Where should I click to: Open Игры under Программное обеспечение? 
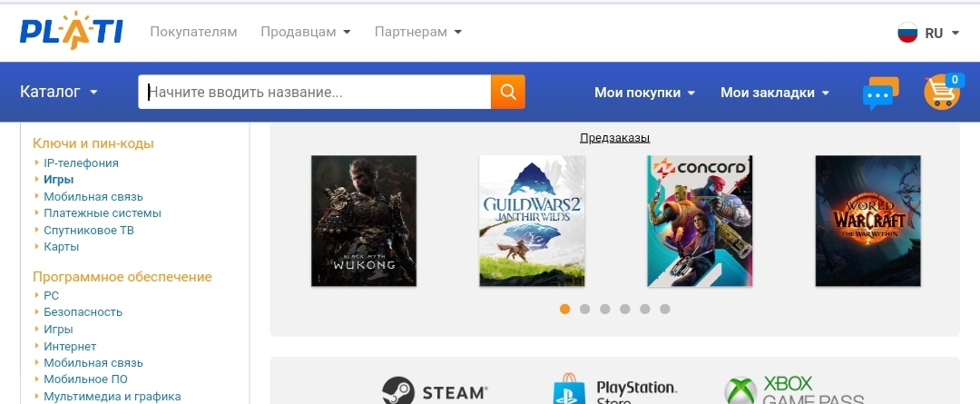pyautogui.click(x=58, y=330)
